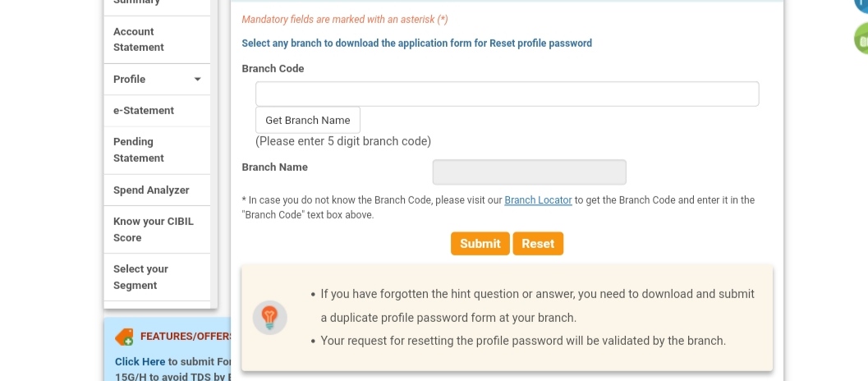Submit the branch selection form
Screen dimensions: 868x381
pos(480,244)
